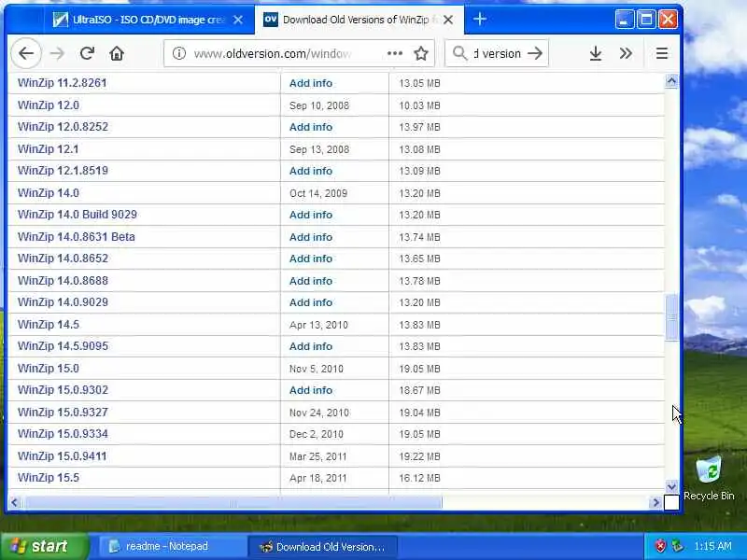Click Add info for WinZip 15.0.9302

tap(311, 389)
